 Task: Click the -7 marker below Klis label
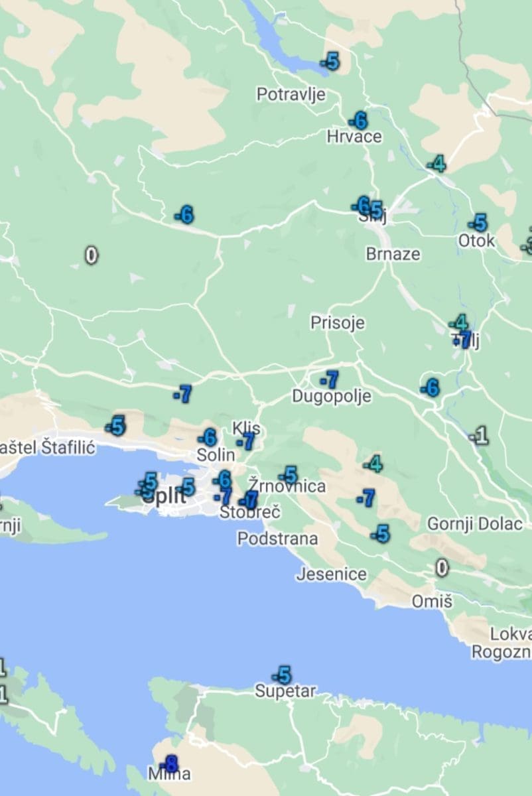click(247, 441)
